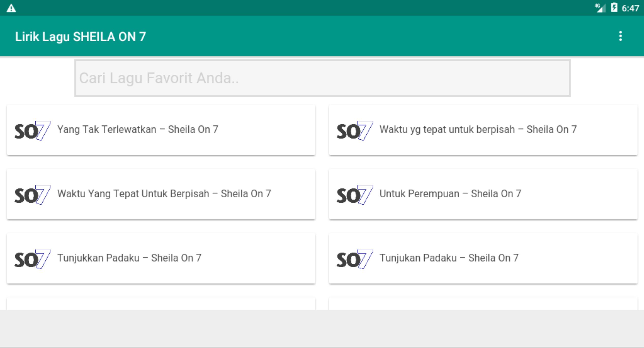Tap the SO7 logo beside Yang Tak Terlewatkan

click(33, 130)
